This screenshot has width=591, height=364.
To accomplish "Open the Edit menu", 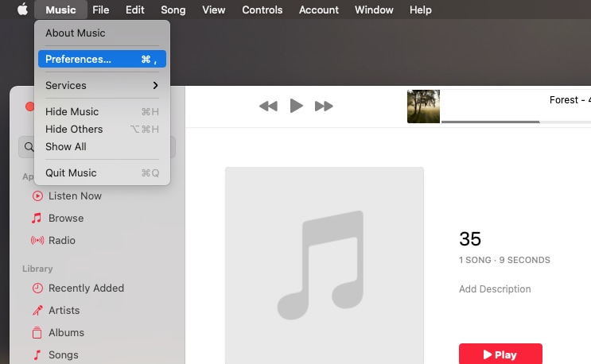I will pos(135,10).
